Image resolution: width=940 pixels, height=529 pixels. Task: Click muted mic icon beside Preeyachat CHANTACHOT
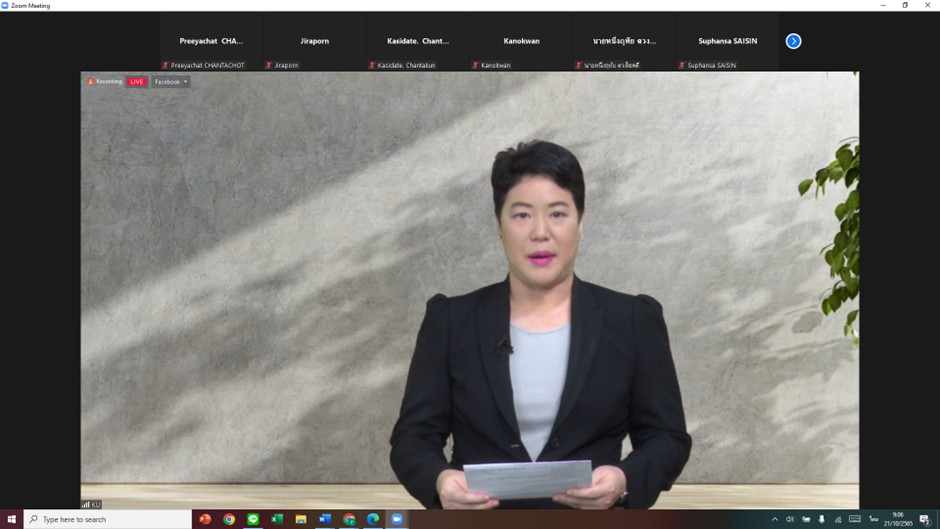[165, 65]
